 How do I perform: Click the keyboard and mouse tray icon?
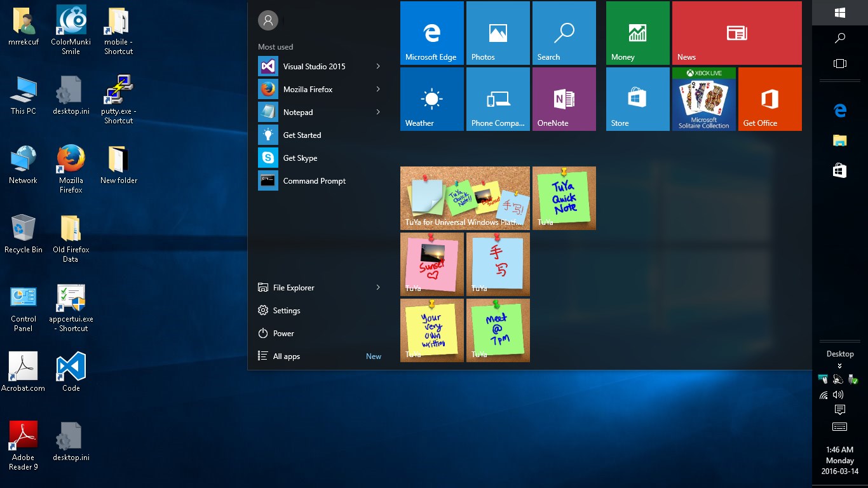[824, 379]
